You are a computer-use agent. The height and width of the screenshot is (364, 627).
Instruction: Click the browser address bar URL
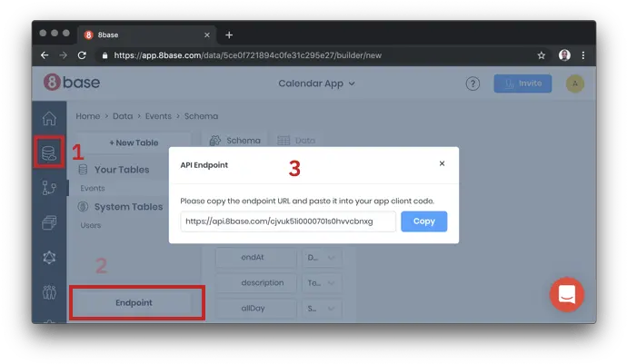click(x=247, y=55)
